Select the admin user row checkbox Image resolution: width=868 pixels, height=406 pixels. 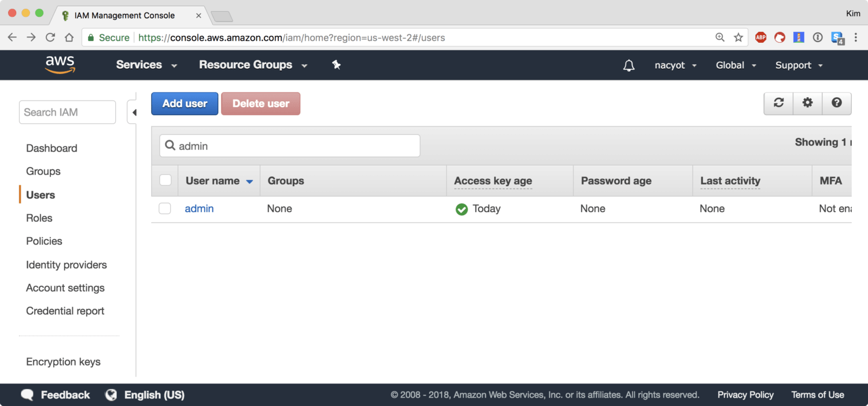[165, 209]
